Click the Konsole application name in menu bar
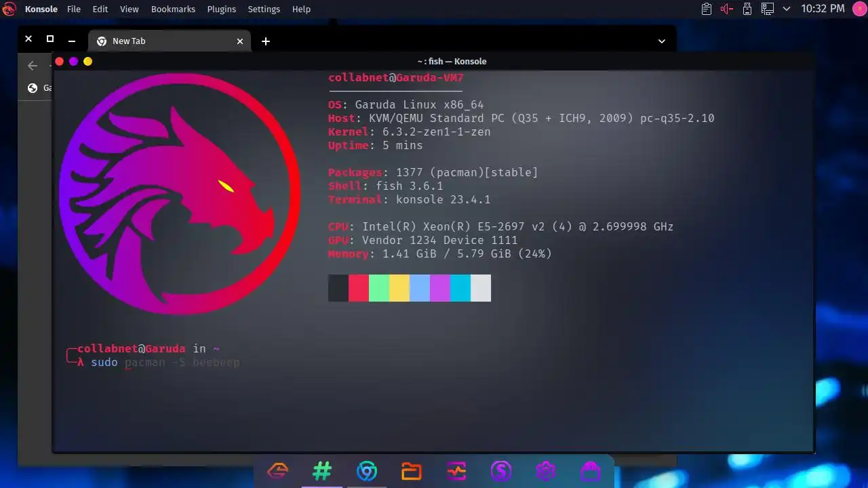 tap(41, 9)
